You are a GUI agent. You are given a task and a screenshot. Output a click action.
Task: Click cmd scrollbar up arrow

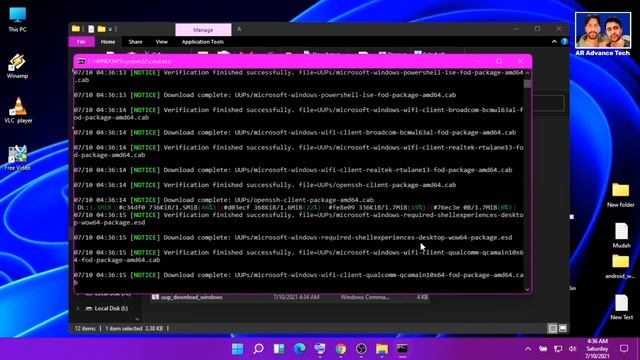[x=527, y=73]
